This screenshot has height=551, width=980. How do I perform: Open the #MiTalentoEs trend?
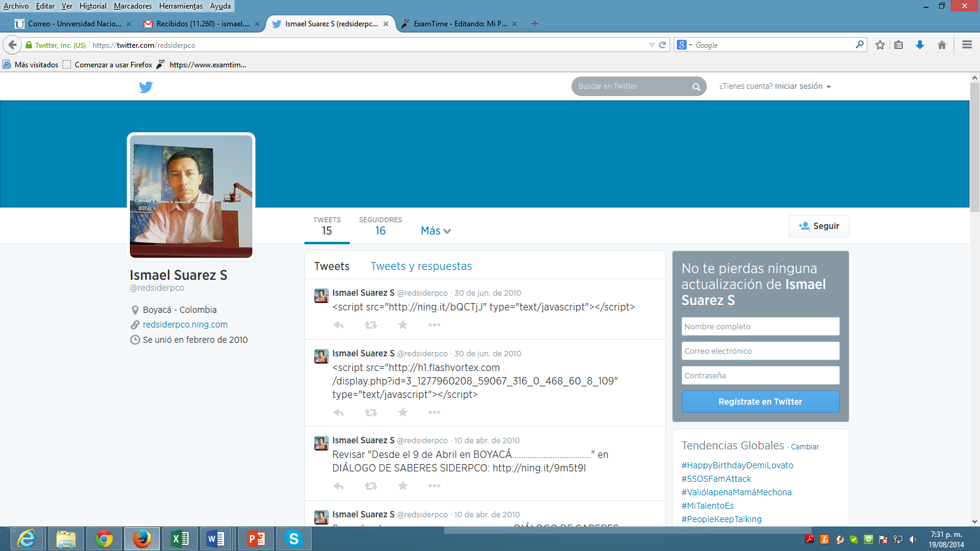[x=707, y=506]
